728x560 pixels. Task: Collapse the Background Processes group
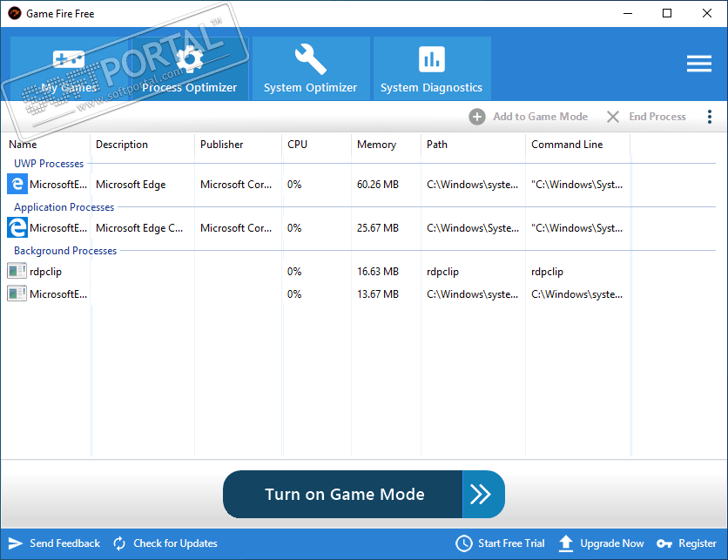[x=65, y=251]
